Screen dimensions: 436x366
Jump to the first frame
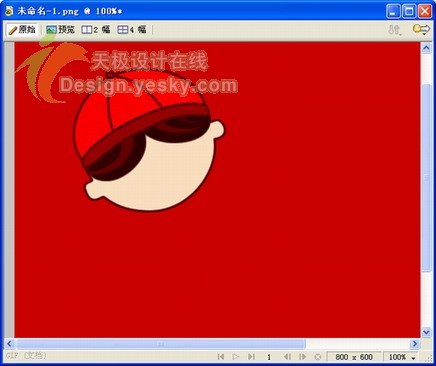click(x=221, y=357)
